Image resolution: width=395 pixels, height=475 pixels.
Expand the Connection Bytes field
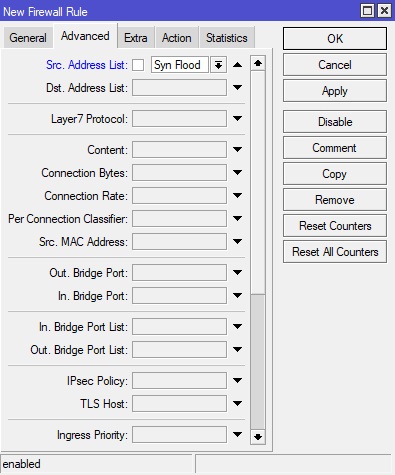[237, 172]
